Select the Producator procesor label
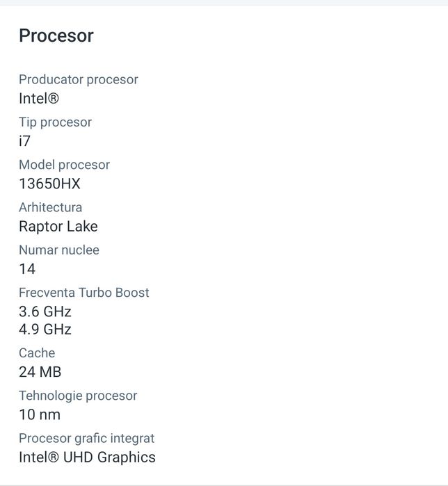Screen dimensions: 448x486 click(x=79, y=80)
